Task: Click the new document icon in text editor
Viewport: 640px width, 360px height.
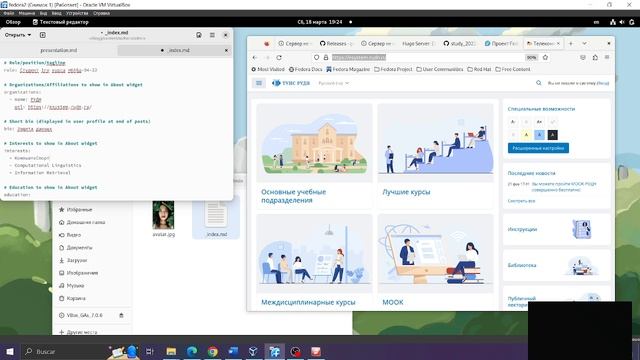Action: [x=42, y=35]
